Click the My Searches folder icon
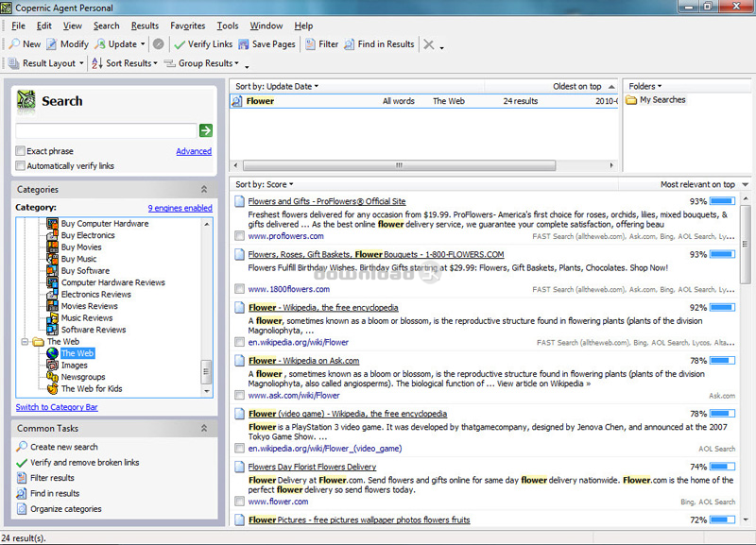Viewport: 756px width, 545px height. click(631, 100)
